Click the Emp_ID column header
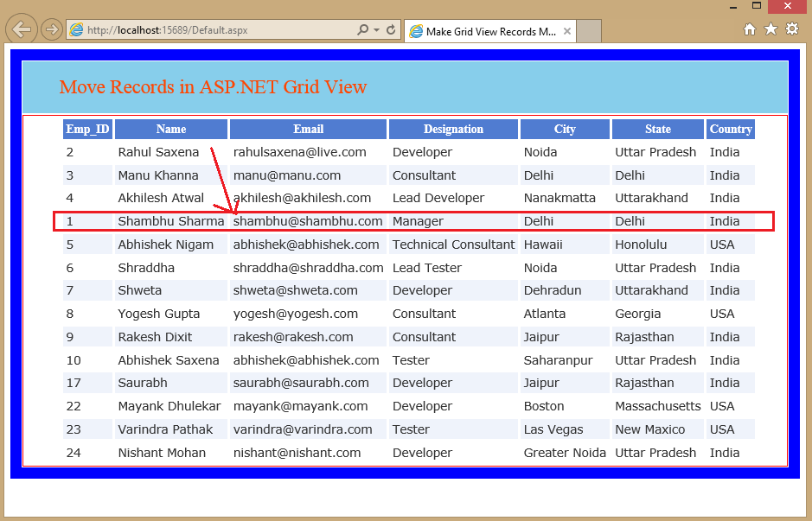This screenshot has width=812, height=521. pos(87,129)
